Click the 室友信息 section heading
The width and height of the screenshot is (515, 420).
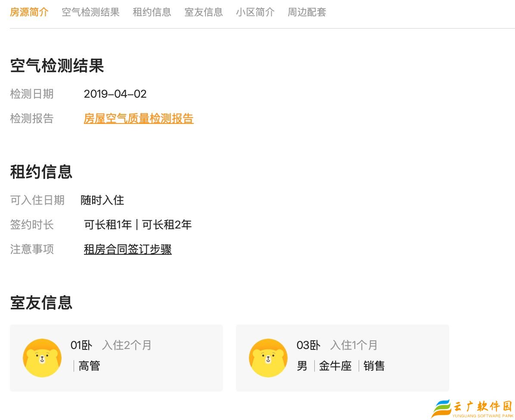41,303
